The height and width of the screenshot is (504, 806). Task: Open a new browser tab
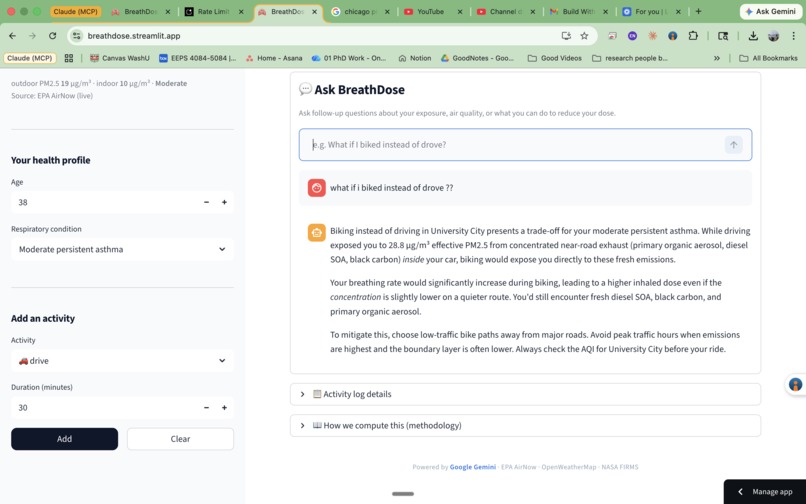698,11
